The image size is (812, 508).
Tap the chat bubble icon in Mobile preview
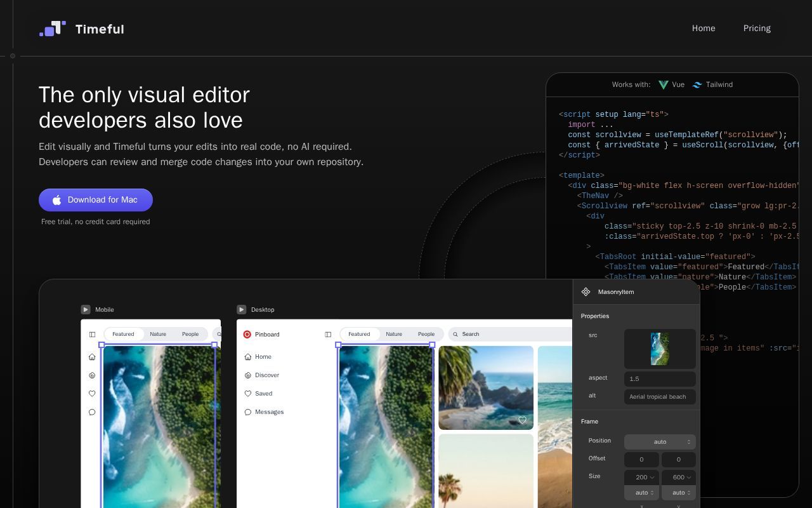click(92, 412)
